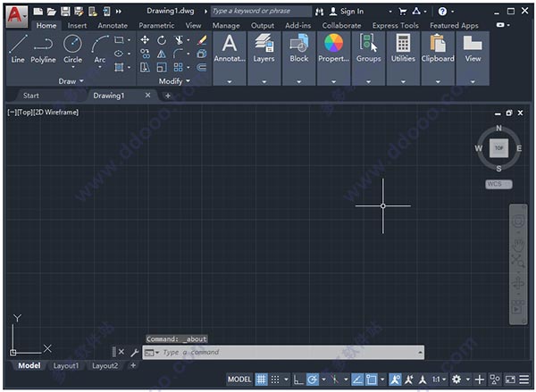Switch to the Insert ribbon tab
536x392 pixels.
[x=77, y=26]
